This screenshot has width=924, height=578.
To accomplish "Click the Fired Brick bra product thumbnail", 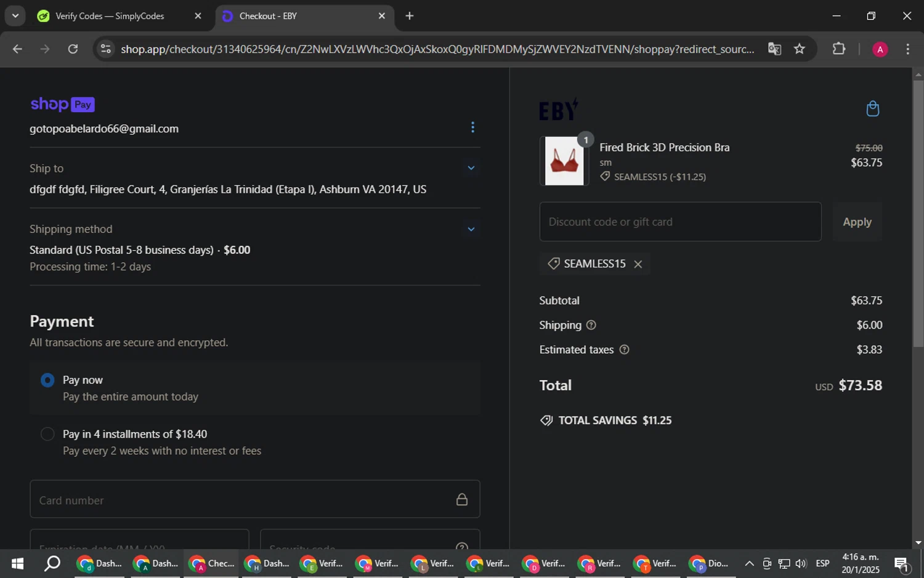I will point(564,161).
